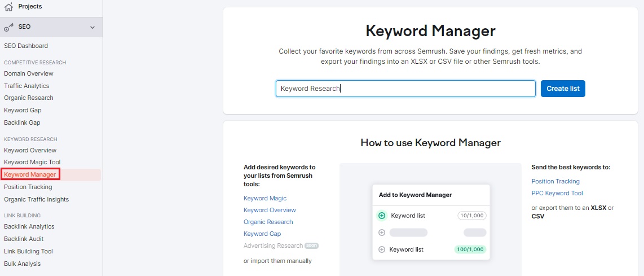Select Organic Research in the sidebar
The image size is (644, 276).
point(29,98)
